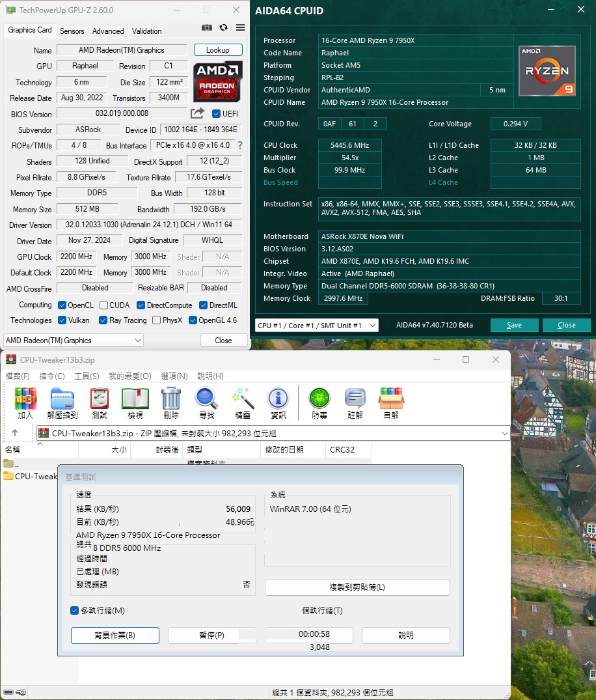Sort by the 名稱 name column header
Screen dimensions: 596x700
40,449
